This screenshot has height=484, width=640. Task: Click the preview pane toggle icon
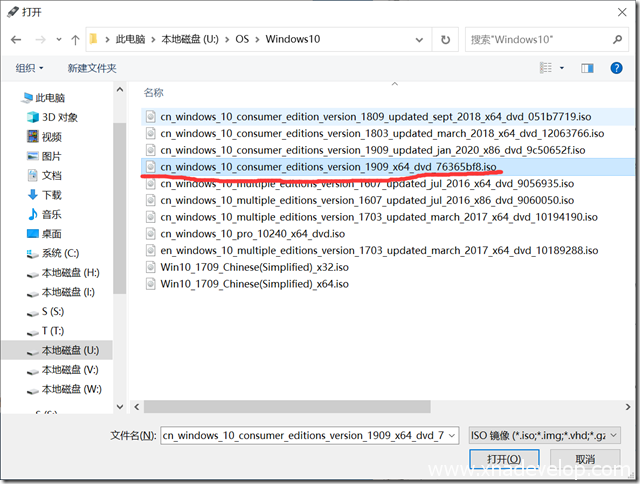coord(587,67)
